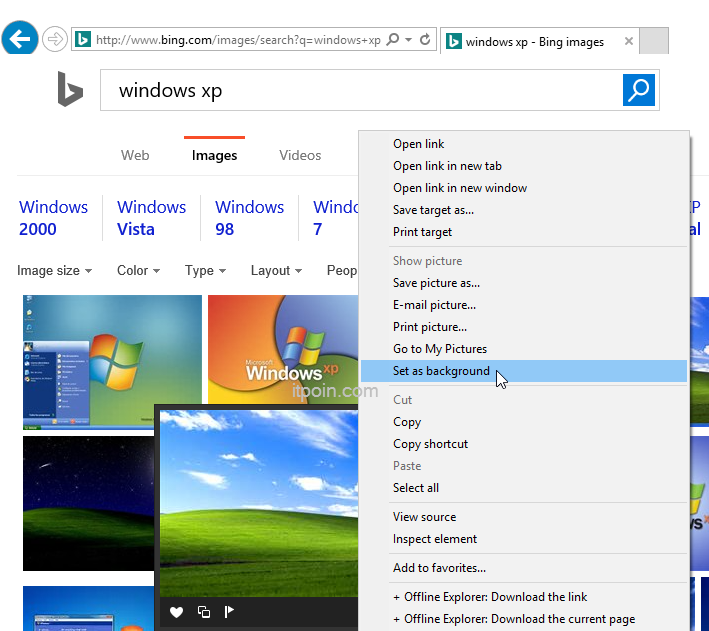Open the 'Windows 7' related search

(x=336, y=218)
